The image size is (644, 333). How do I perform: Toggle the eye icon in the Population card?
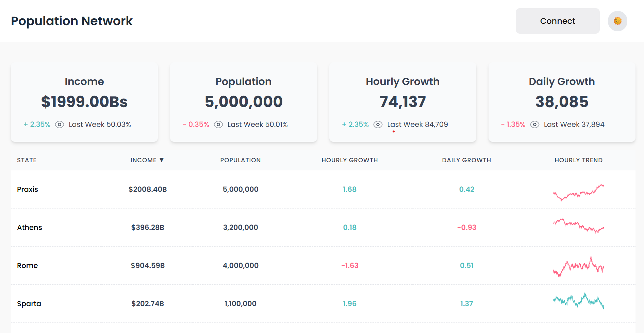coord(218,124)
